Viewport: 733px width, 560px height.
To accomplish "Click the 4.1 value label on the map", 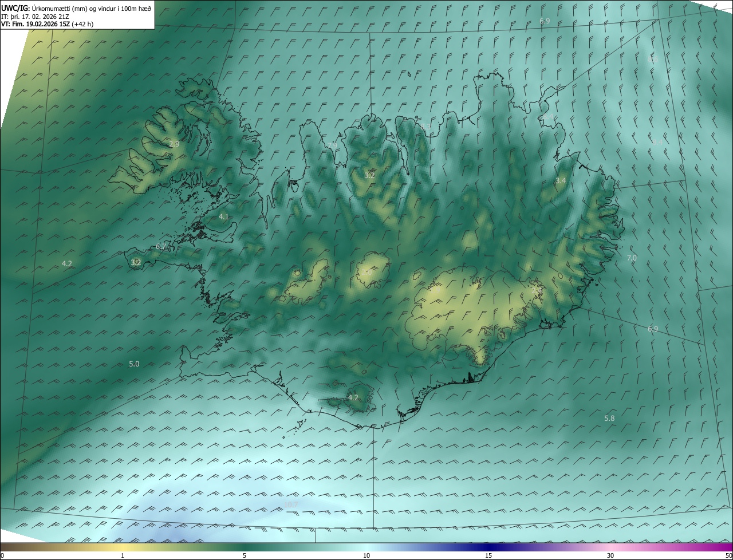I will [224, 217].
